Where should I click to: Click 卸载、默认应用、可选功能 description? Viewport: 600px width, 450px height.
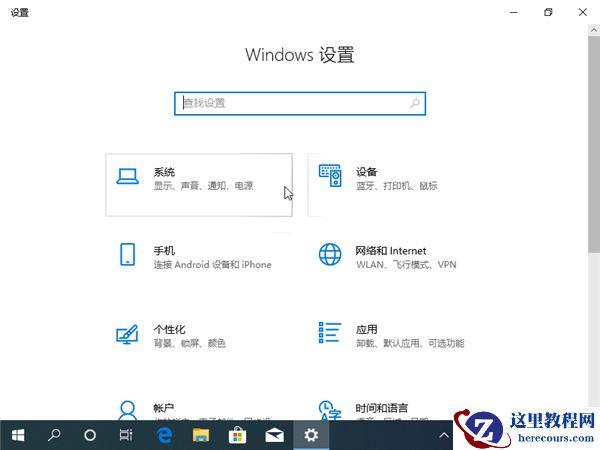410,343
